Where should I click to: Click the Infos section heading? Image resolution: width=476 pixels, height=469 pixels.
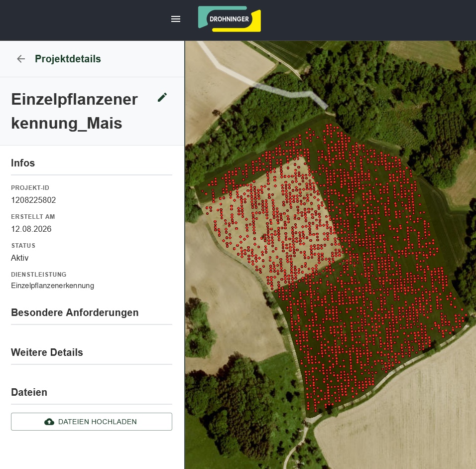[x=23, y=163]
